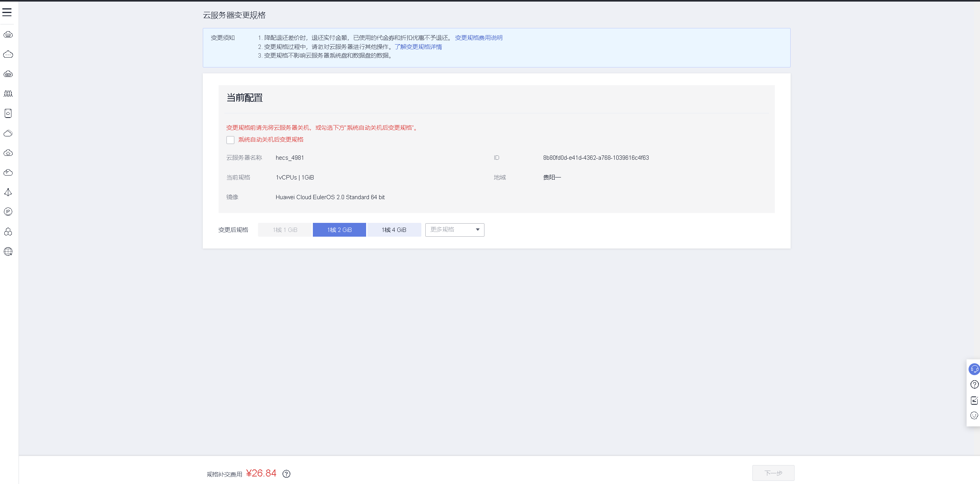Select the 1核 1 GiB specification option
This screenshot has height=484, width=980.
coord(285,230)
